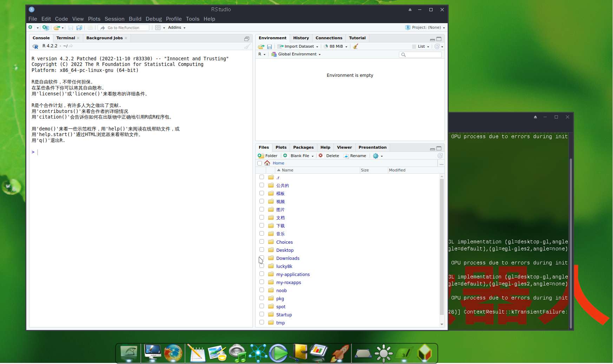Open the Blank File dropdown
The height and width of the screenshot is (364, 613).
point(298,156)
